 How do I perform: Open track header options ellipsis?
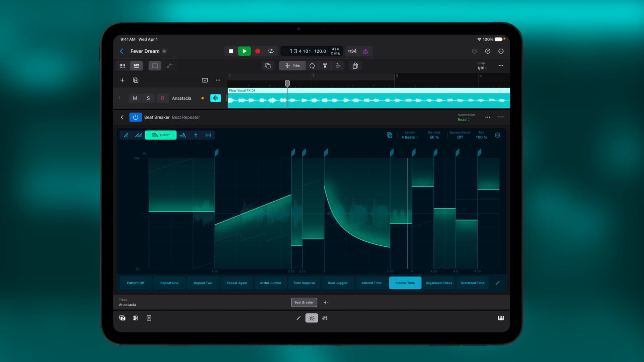[x=218, y=80]
